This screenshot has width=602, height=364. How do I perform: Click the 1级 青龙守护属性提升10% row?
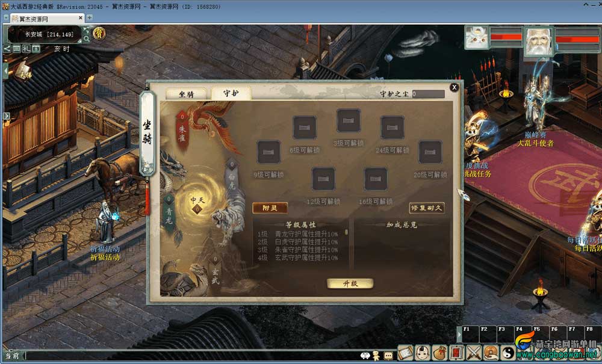[298, 234]
